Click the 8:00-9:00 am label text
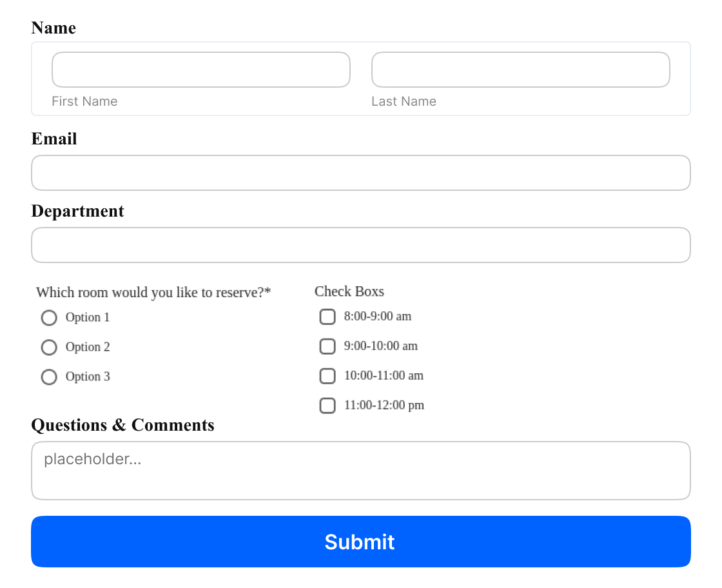Screen dimensions: 722x588 pos(378,317)
